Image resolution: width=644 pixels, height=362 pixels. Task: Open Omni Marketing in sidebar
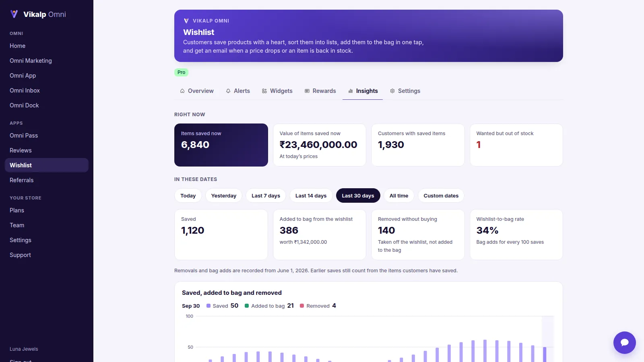[x=47, y=61]
